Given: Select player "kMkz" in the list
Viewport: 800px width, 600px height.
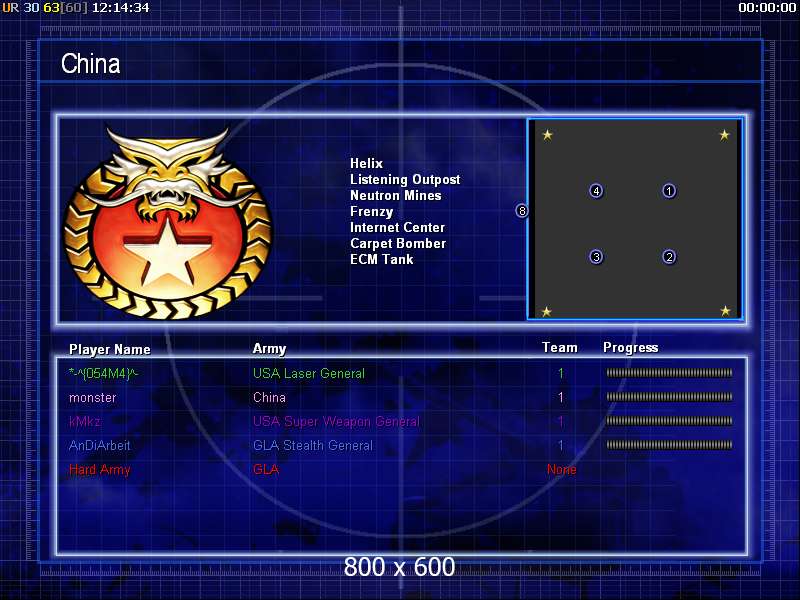Looking at the screenshot, I should point(85,421).
